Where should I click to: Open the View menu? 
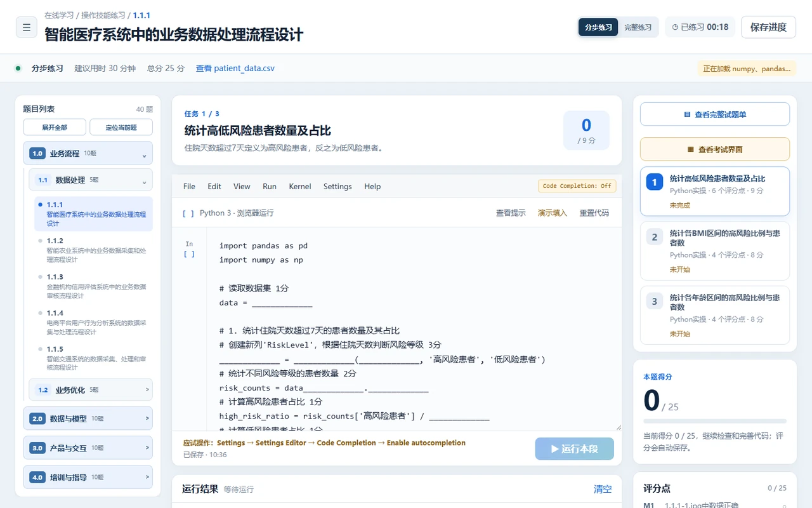(242, 187)
